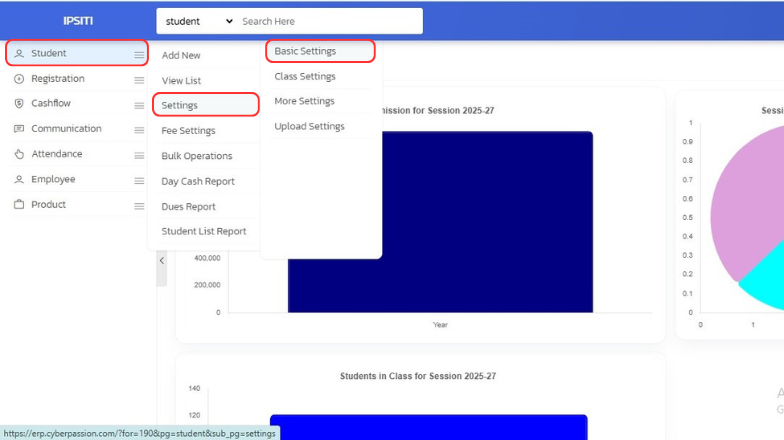Click the Product box icon
Screen dimensions: 784x440
coord(19,205)
